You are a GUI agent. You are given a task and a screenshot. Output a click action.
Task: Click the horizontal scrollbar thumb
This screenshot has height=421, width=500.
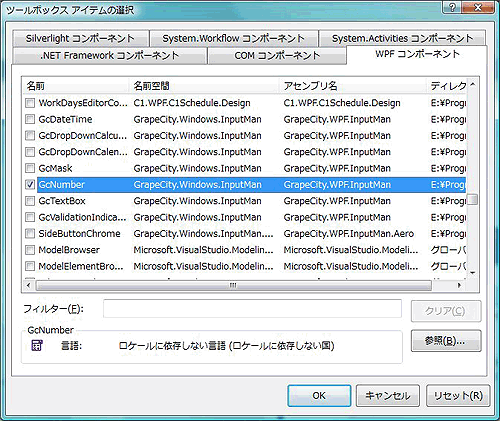(233, 285)
